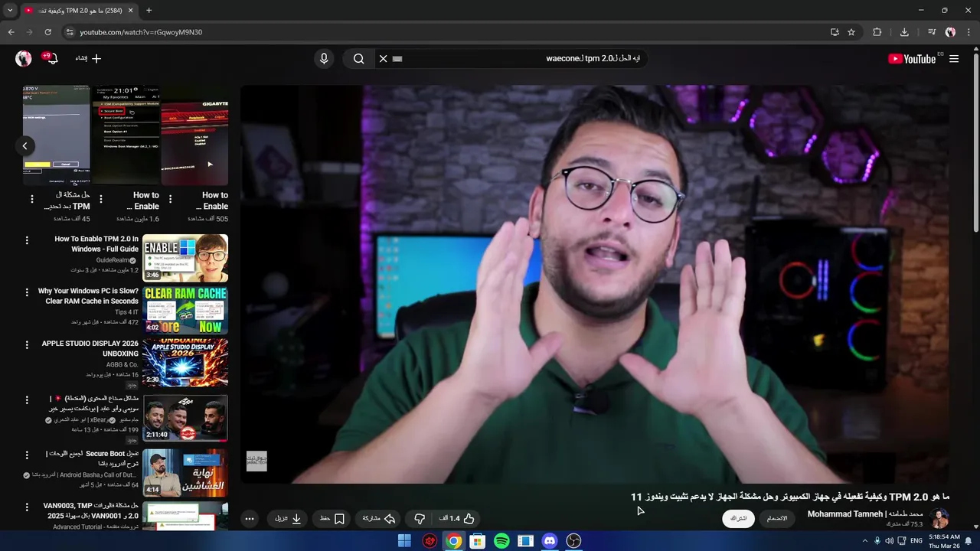
Task: Open the Secure Boot video thumbnail
Action: (185, 472)
